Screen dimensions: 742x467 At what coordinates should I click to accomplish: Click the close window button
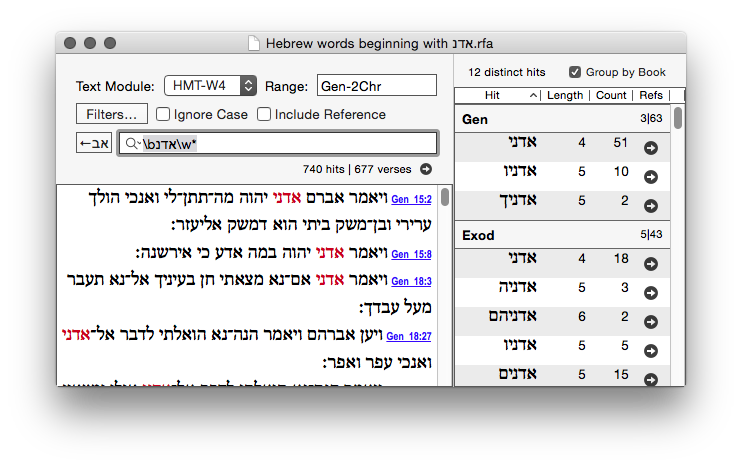pyautogui.click(x=70, y=43)
